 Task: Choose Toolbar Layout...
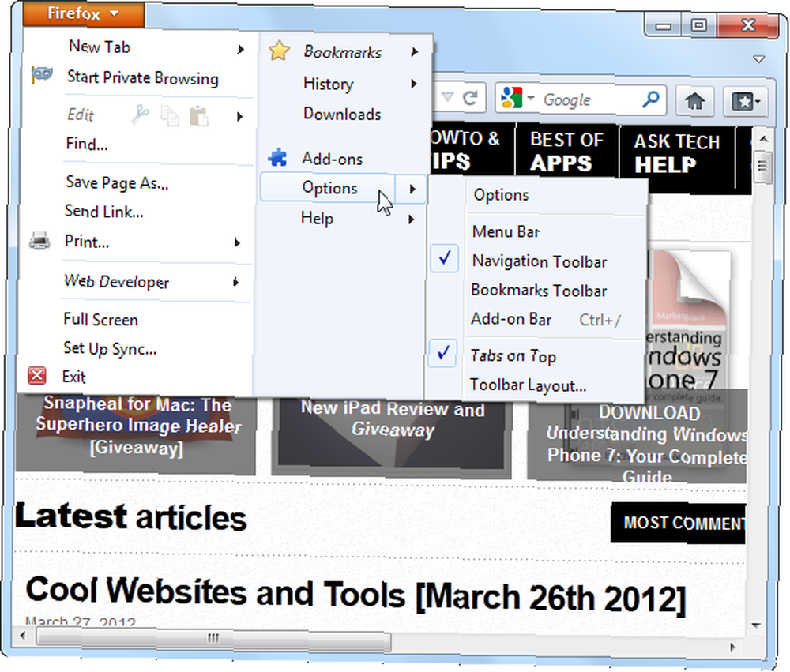point(528,385)
